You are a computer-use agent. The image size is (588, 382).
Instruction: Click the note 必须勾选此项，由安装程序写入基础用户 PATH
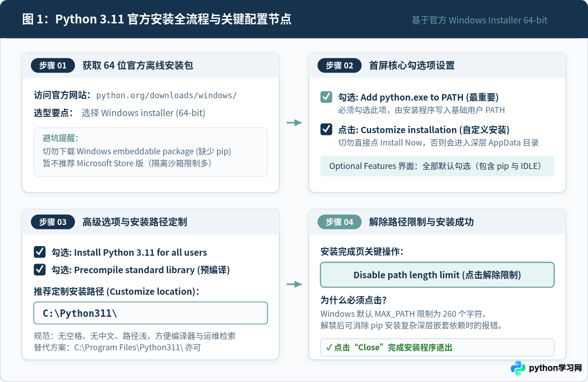tap(422, 110)
